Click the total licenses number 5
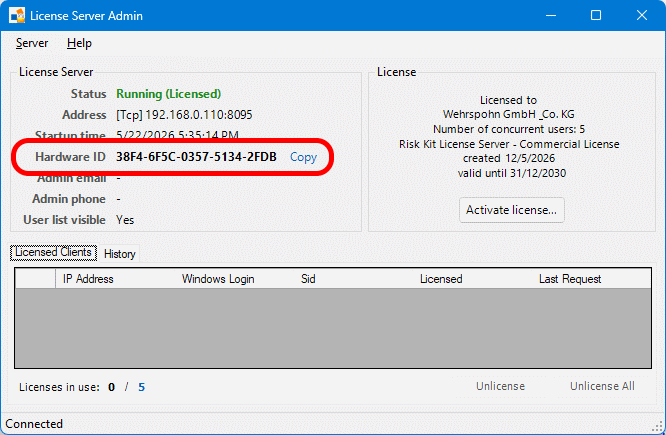The image size is (666, 435). pyautogui.click(x=141, y=387)
